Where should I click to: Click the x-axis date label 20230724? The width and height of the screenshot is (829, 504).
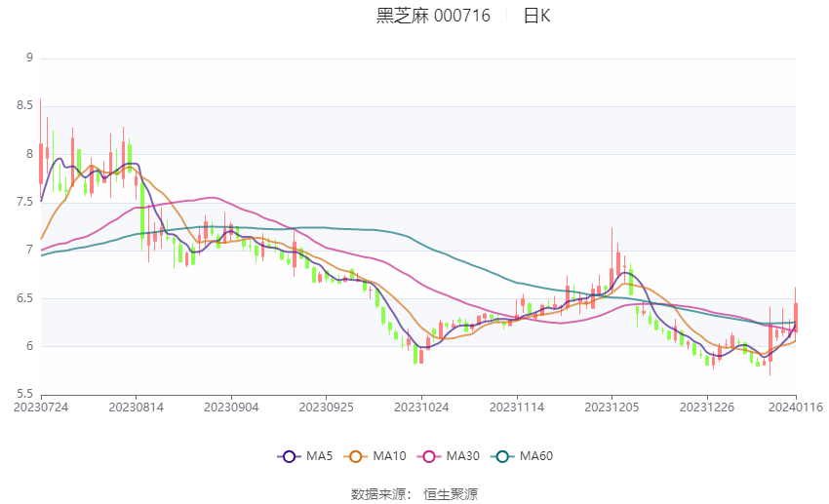tap(41, 407)
